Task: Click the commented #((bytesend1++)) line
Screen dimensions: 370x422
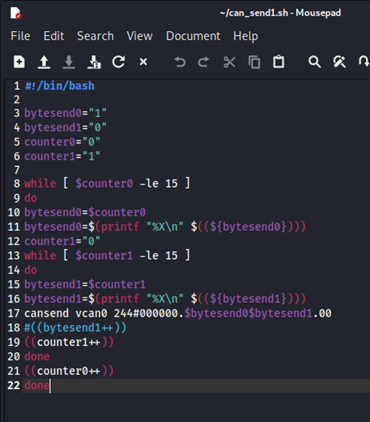Action: pos(75,328)
